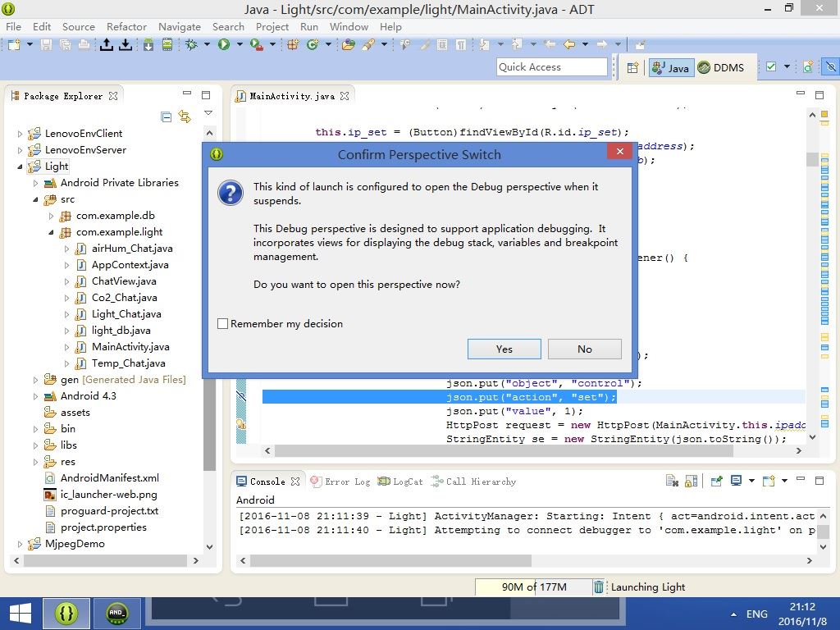The width and height of the screenshot is (840, 630).
Task: Click the New Java Package icon
Action: pos(293,44)
